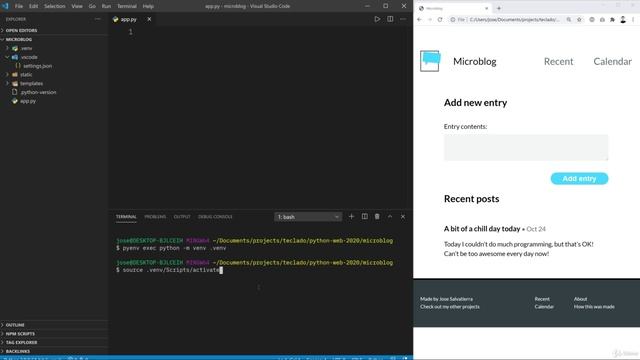Run the Python file with play icon
The height and width of the screenshot is (360, 640).
click(x=377, y=19)
